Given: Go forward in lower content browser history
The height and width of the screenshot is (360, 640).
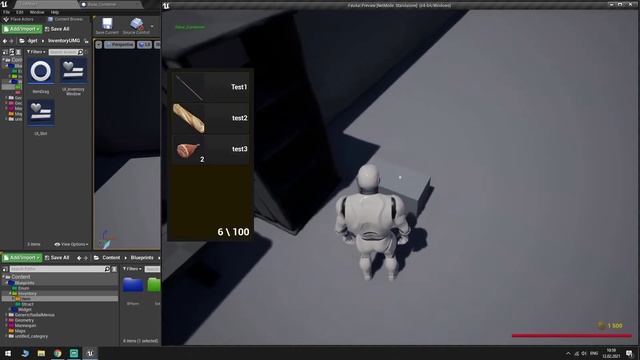Looking at the screenshot, I should pos(85,258).
